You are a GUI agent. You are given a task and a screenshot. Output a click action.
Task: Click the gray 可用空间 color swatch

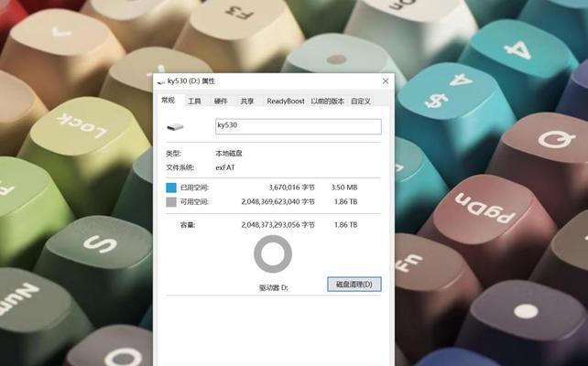(171, 202)
